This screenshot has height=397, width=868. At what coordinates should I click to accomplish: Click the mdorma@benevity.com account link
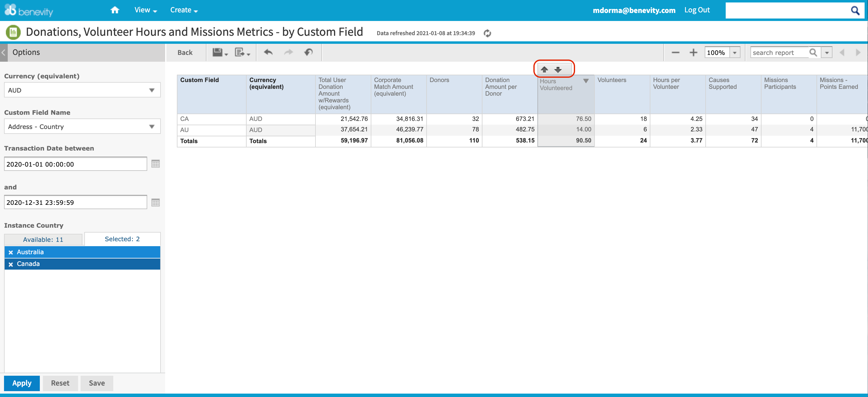pos(634,10)
